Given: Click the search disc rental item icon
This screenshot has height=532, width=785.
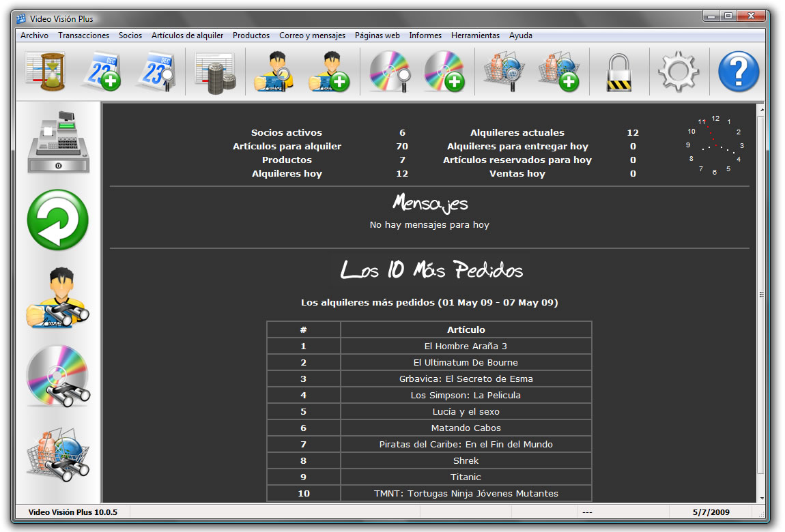Looking at the screenshot, I should click(x=390, y=72).
